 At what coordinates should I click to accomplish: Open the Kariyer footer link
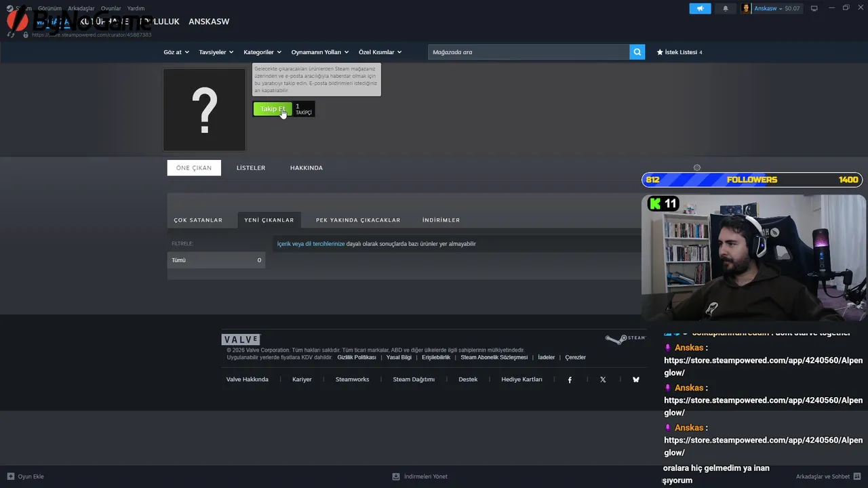pyautogui.click(x=302, y=380)
